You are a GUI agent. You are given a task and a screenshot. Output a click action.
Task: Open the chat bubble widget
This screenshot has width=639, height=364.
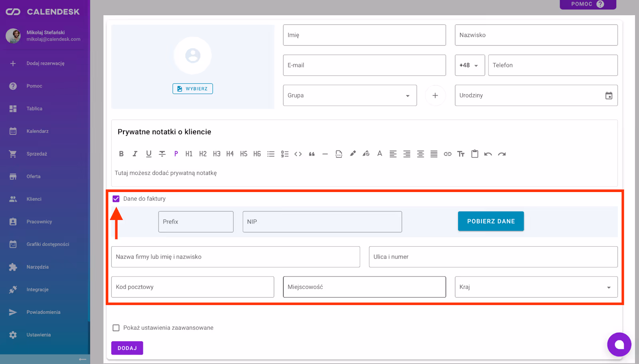(x=619, y=344)
